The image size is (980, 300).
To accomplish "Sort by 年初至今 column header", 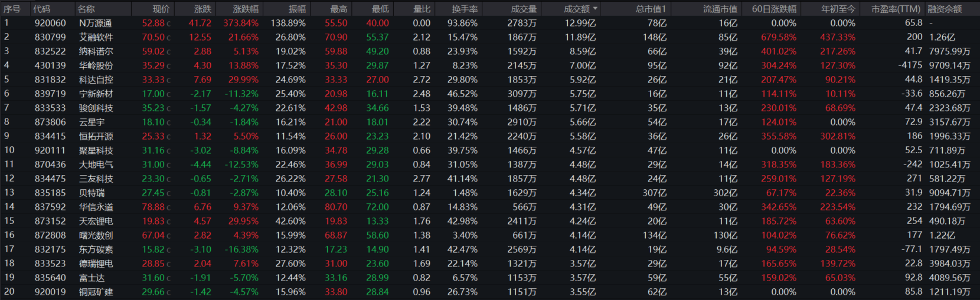I will [x=838, y=9].
